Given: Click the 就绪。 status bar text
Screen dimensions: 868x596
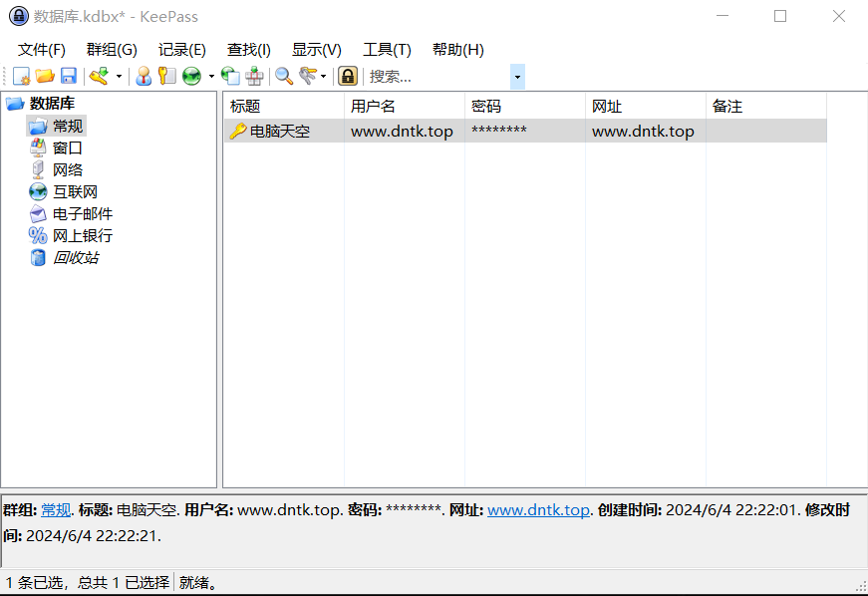Looking at the screenshot, I should (x=198, y=582).
